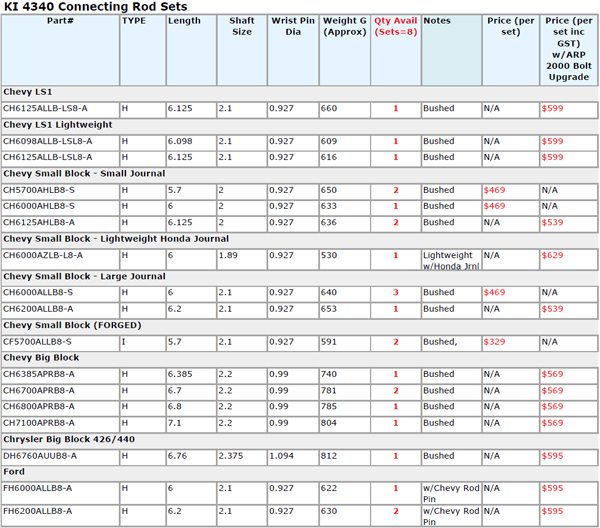600x528 pixels.
Task: Select part number CH7100APRB8-A
Action: pos(39,423)
